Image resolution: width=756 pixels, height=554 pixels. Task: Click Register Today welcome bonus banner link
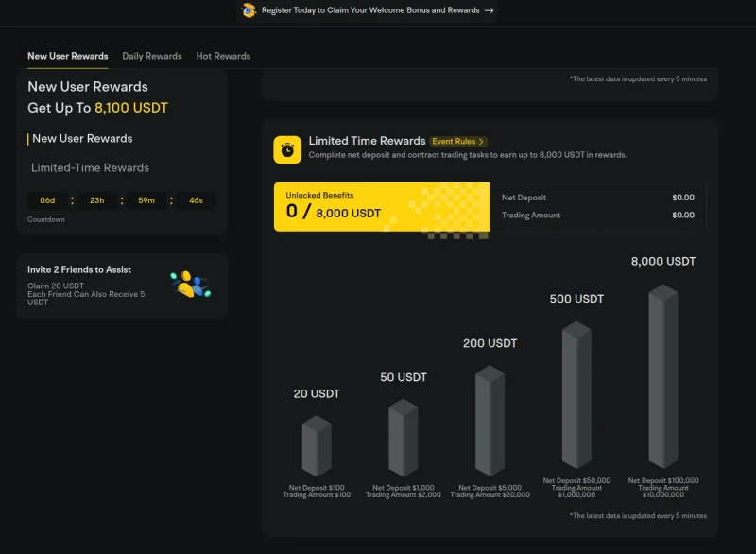[x=370, y=10]
